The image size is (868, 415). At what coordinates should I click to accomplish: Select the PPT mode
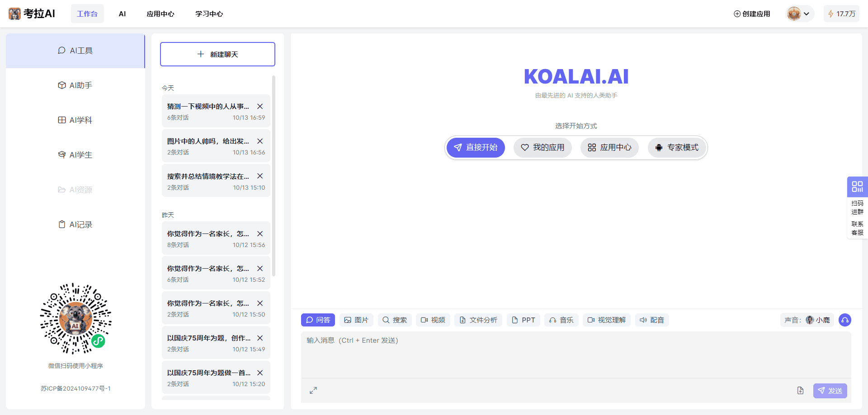(x=524, y=320)
